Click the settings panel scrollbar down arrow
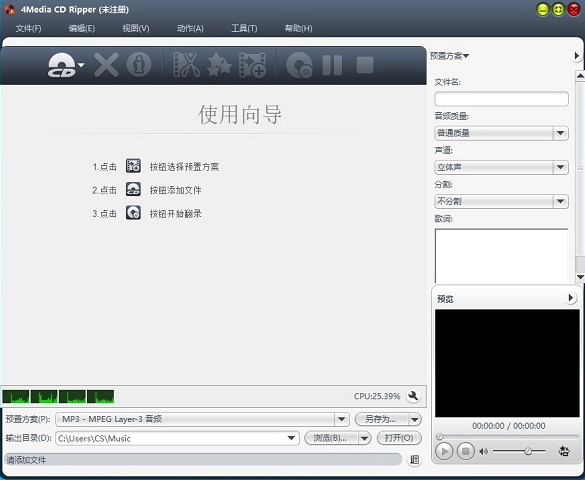 click(x=580, y=276)
